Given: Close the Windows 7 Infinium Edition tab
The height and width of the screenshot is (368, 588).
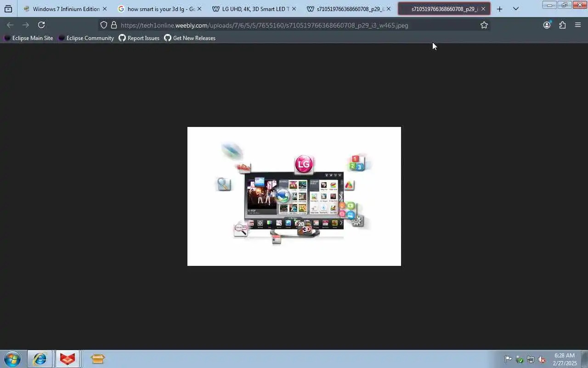Looking at the screenshot, I should 105,9.
